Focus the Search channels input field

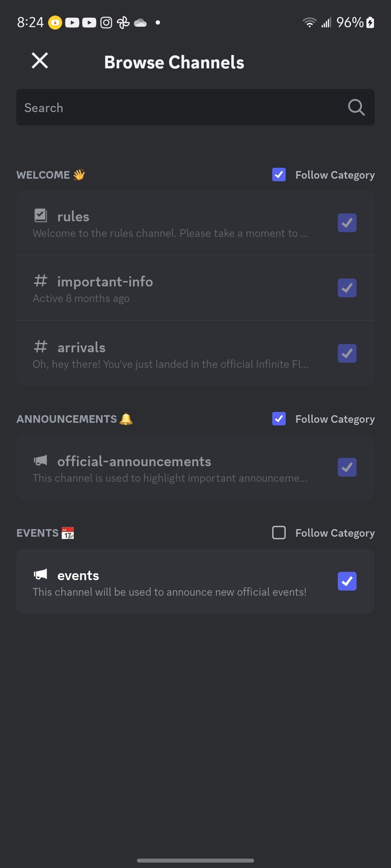[x=195, y=107]
